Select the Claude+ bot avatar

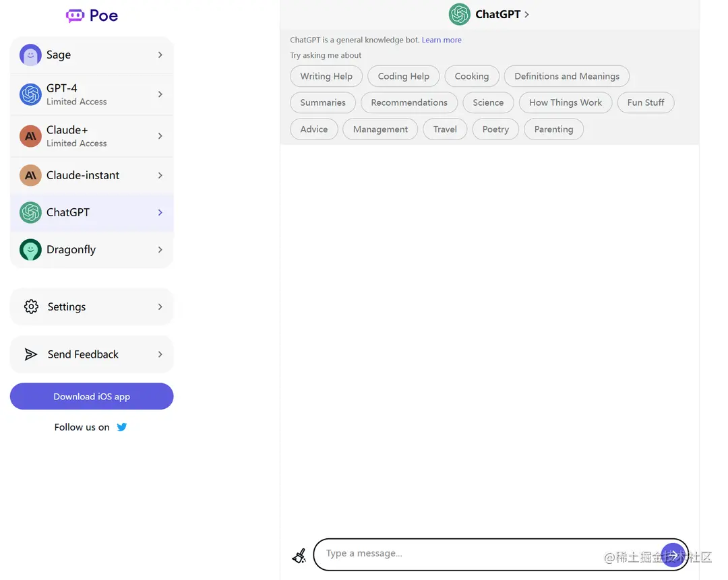click(30, 136)
